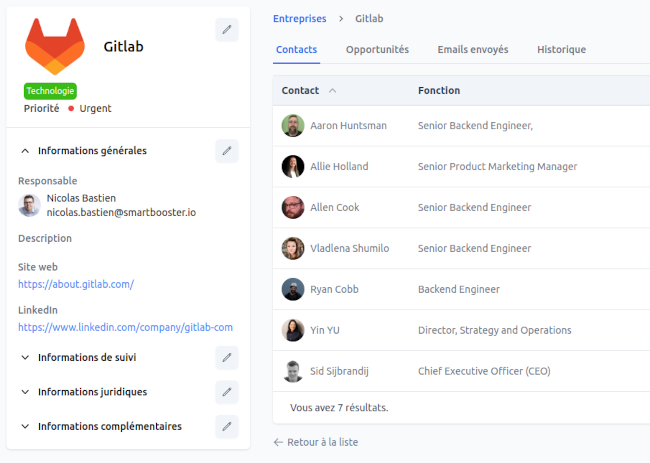Go to the Historique tab

(561, 49)
